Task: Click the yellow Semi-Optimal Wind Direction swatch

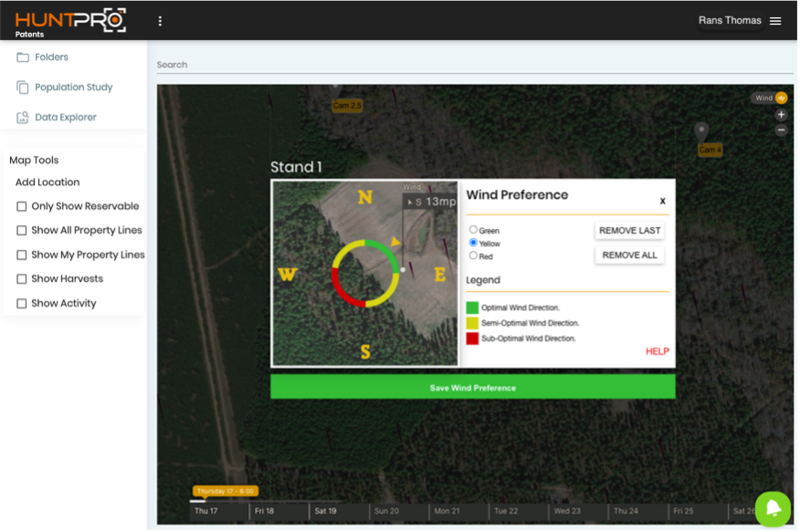Action: tap(472, 322)
